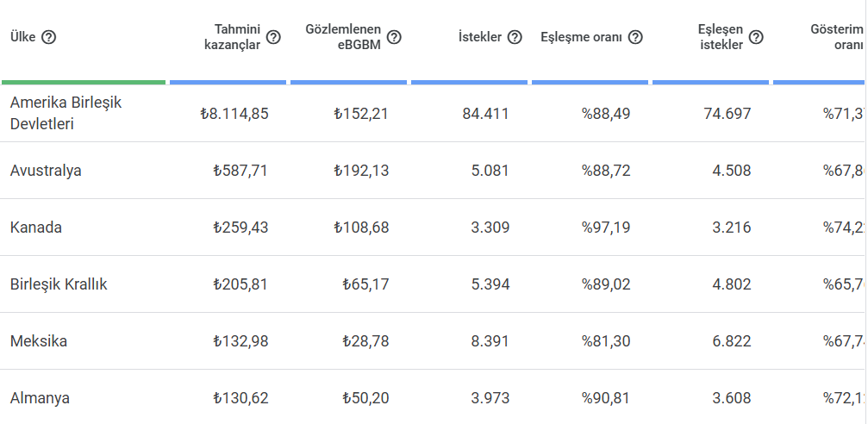Click the Eşleşme oranı help icon
The width and height of the screenshot is (868, 424).
[635, 38]
